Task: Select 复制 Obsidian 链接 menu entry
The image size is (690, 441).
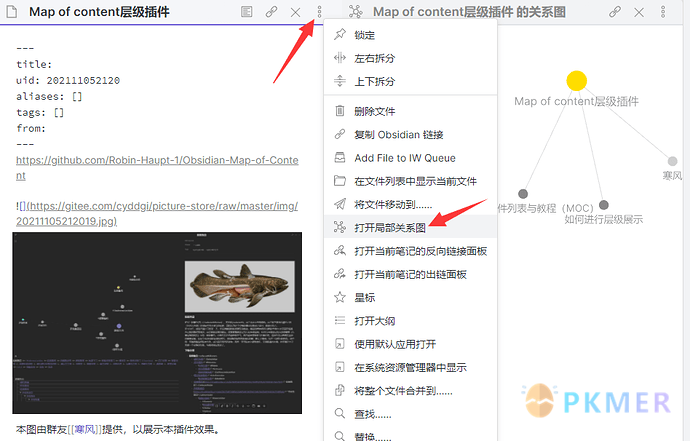Action: click(410, 135)
